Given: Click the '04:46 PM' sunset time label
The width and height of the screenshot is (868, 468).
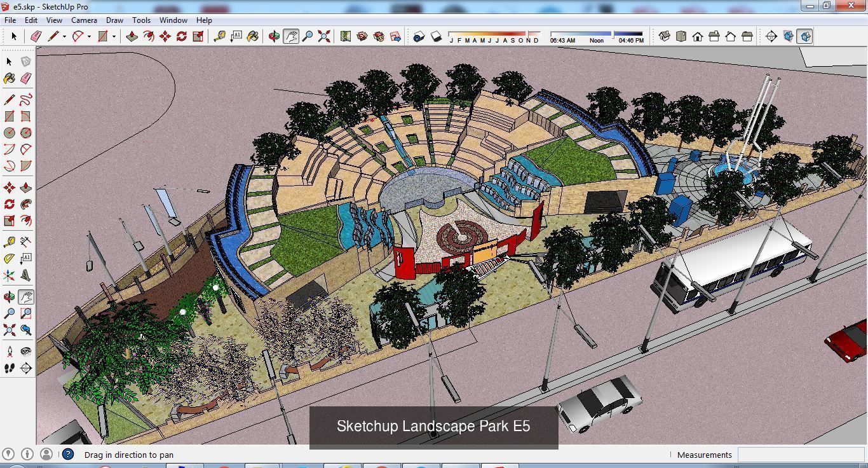Looking at the screenshot, I should pos(631,40).
